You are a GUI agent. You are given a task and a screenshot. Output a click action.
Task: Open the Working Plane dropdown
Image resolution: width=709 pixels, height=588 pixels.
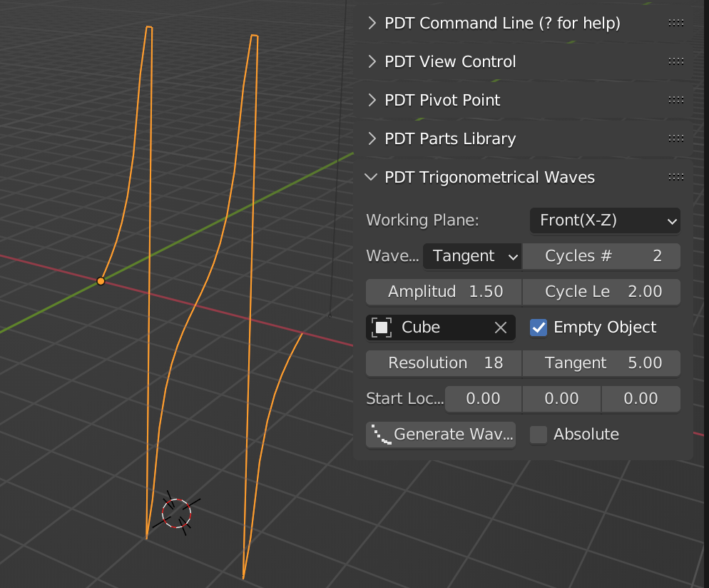[605, 220]
